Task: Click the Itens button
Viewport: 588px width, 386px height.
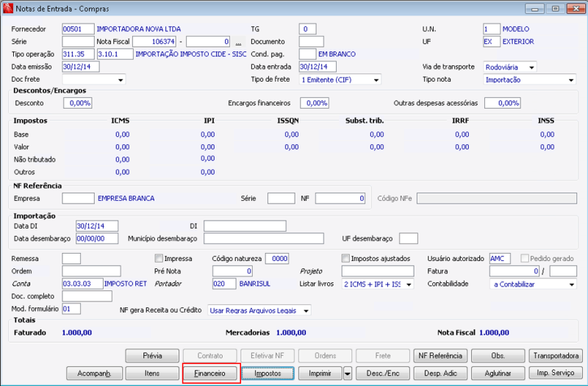Action: point(152,374)
